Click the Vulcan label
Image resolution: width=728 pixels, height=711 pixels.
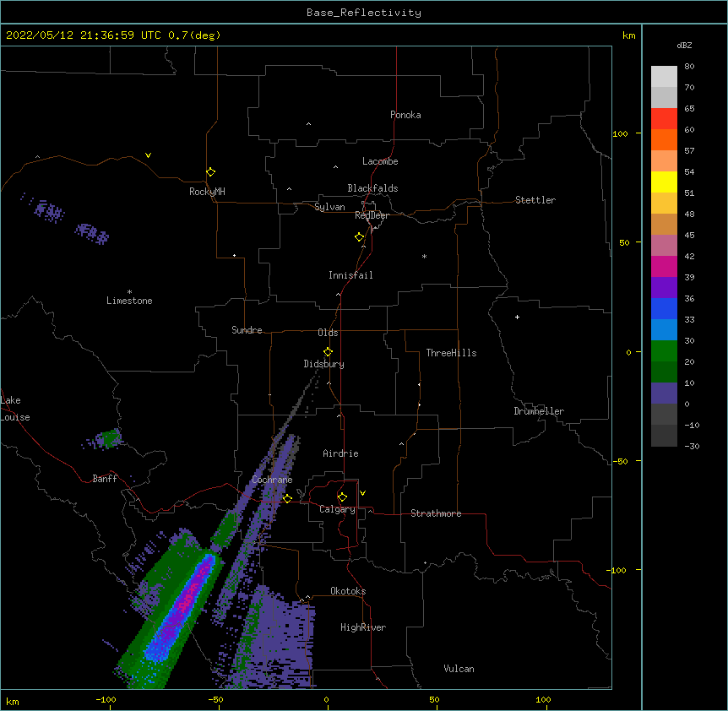(459, 669)
